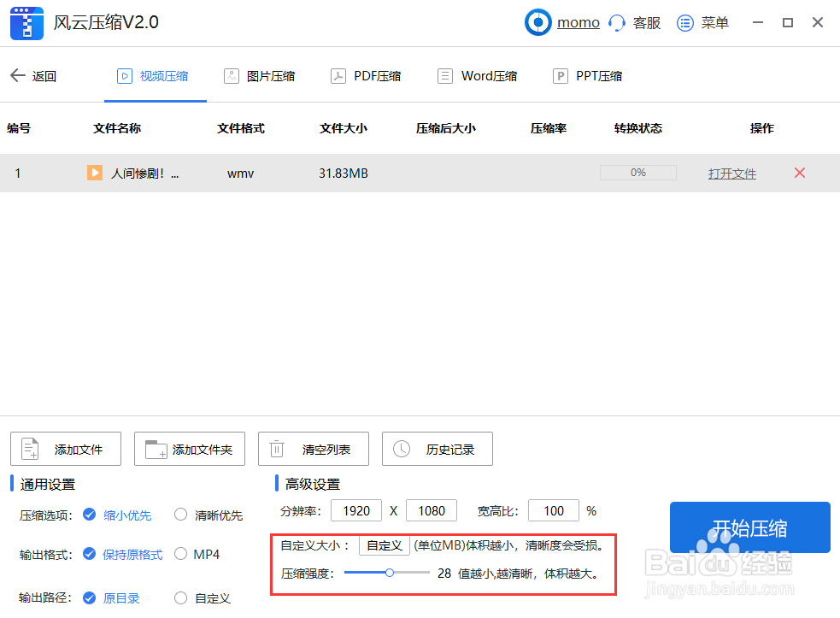Open the Word压缩 tab

pos(477,75)
